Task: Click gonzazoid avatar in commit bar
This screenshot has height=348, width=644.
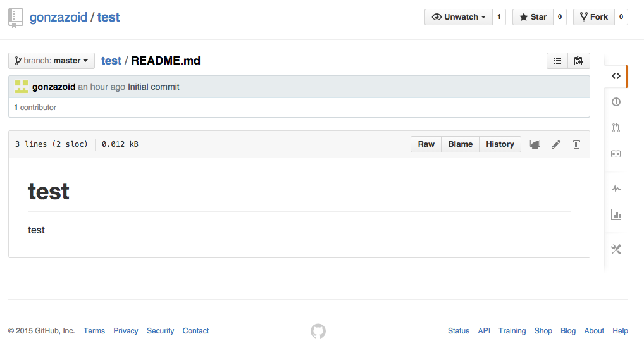Action: point(22,87)
